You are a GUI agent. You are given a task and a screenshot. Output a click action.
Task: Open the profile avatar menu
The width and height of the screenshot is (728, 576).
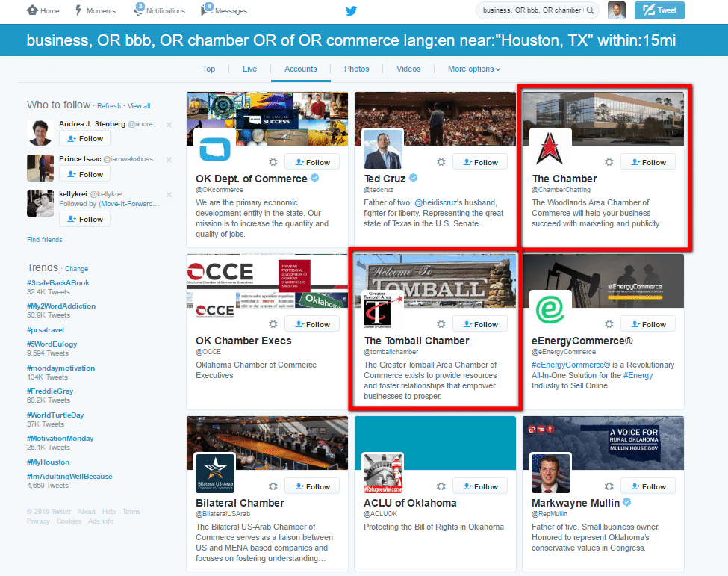[617, 10]
